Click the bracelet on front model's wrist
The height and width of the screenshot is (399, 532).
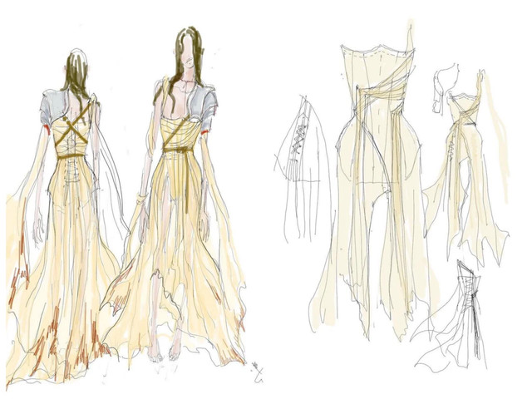[x=143, y=198]
